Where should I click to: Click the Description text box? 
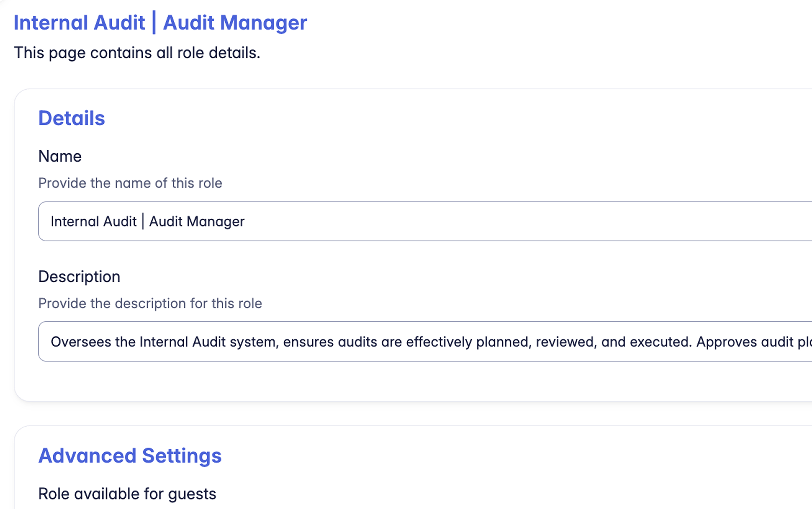(x=404, y=341)
